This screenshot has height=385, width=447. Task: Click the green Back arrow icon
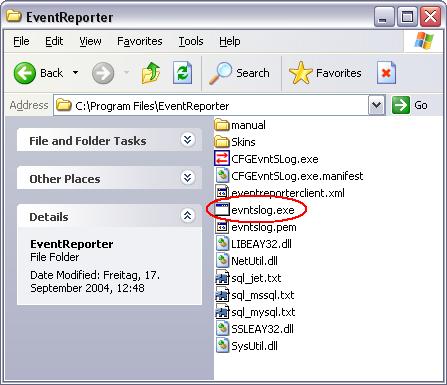25,73
